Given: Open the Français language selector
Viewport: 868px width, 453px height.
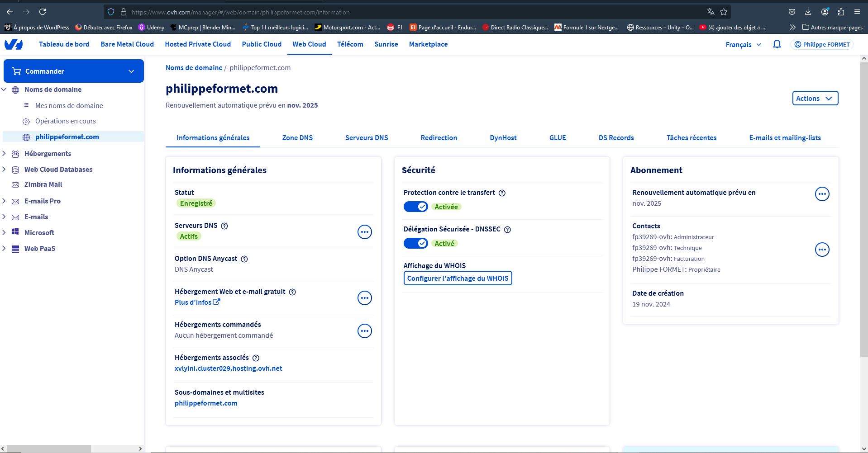Looking at the screenshot, I should 743,44.
